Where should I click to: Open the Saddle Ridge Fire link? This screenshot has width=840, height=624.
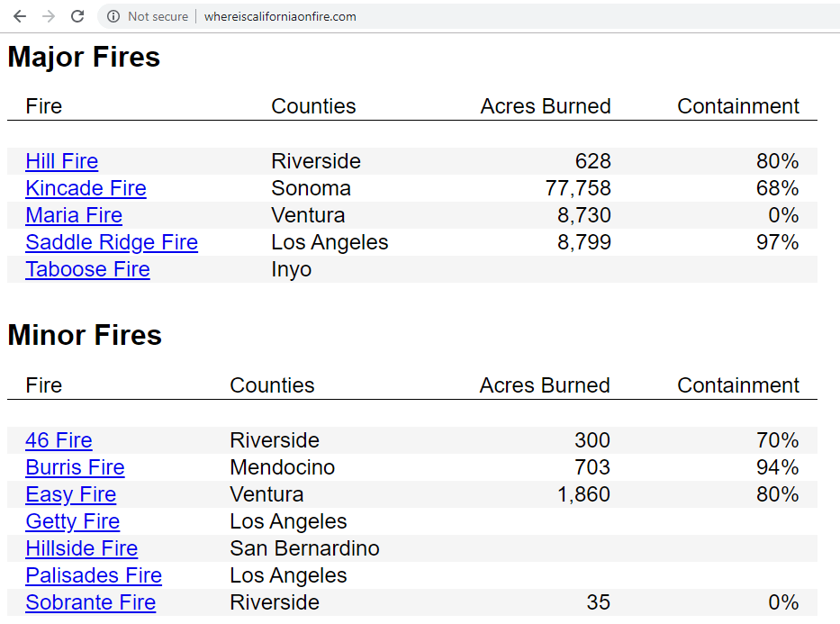(x=112, y=242)
